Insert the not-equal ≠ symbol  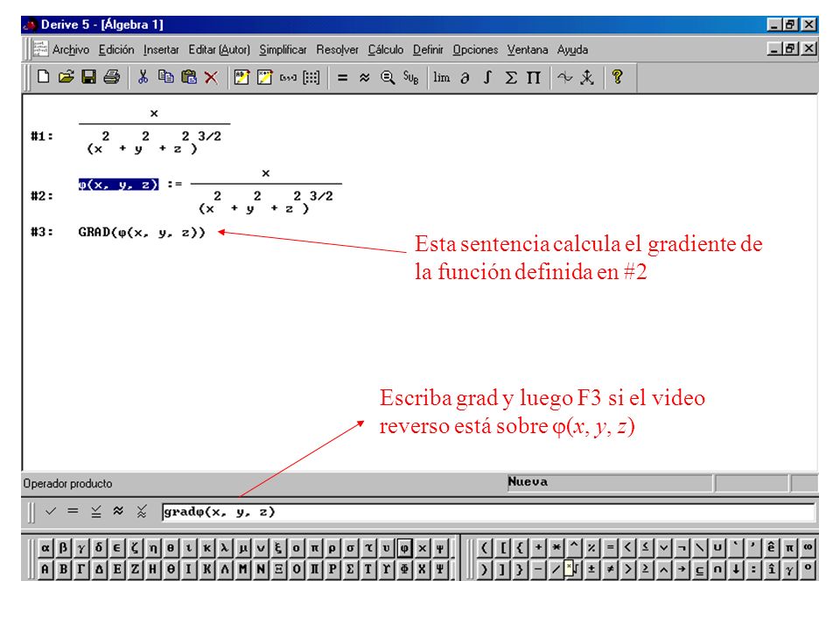click(610, 569)
